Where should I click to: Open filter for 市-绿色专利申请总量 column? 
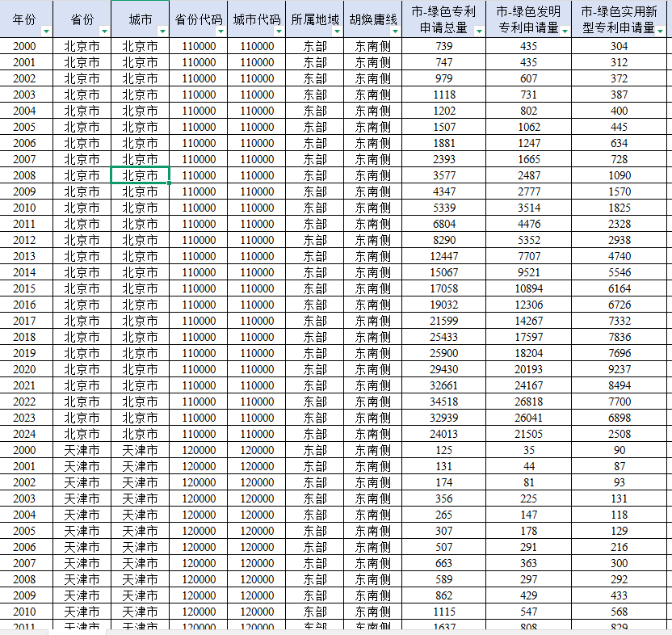[480, 31]
